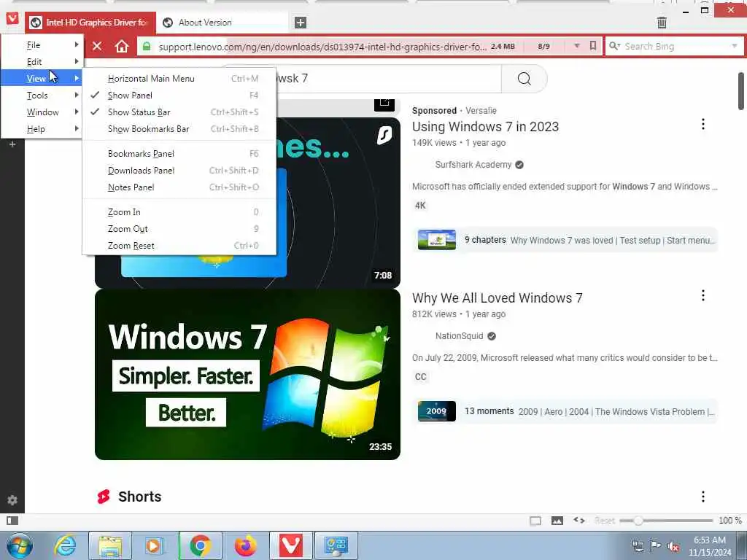Open options for Why We All Loved Windows 7

tap(703, 296)
